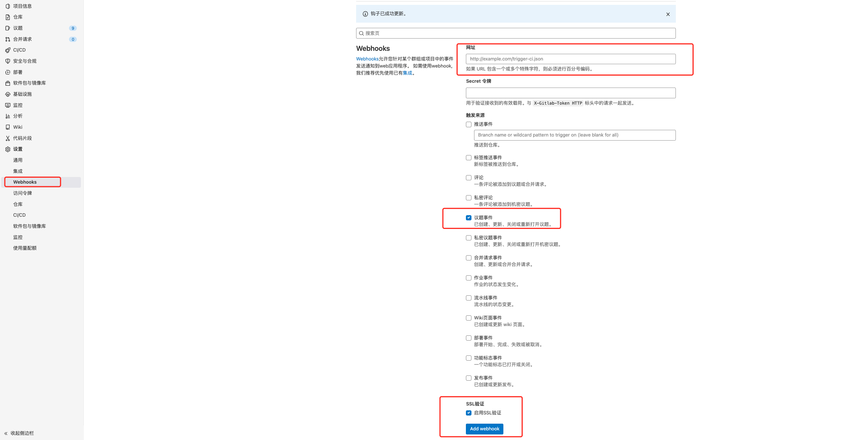This screenshot has width=868, height=440.
Task: Open the 项目信息 sidebar icon
Action: point(8,6)
